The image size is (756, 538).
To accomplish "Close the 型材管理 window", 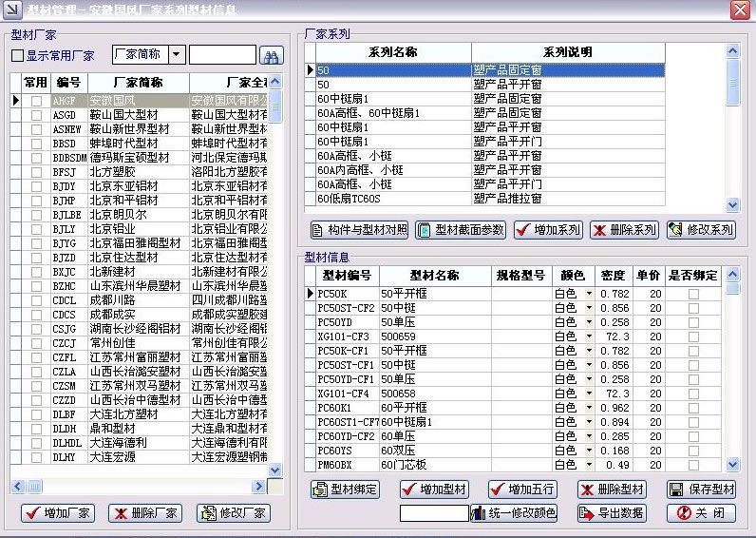I will [x=740, y=10].
